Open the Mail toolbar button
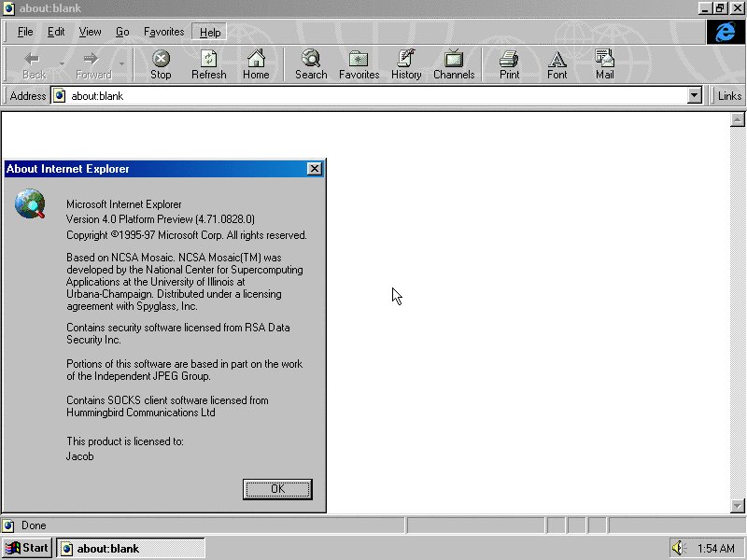The height and width of the screenshot is (560, 747). click(604, 64)
